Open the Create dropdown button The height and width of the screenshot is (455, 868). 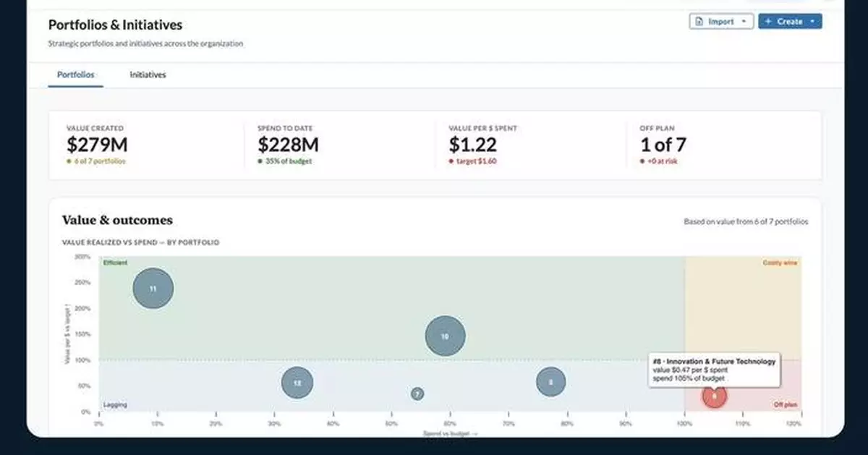(x=790, y=22)
